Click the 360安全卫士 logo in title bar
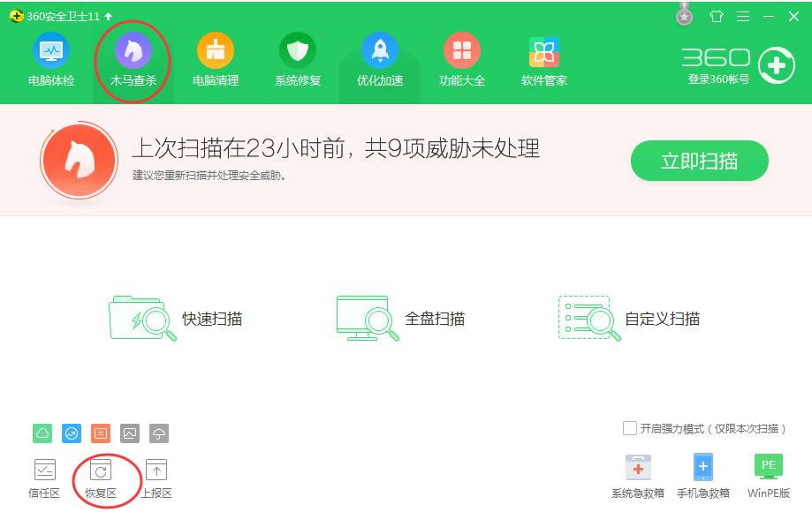Image resolution: width=812 pixels, height=512 pixels. pos(16,16)
